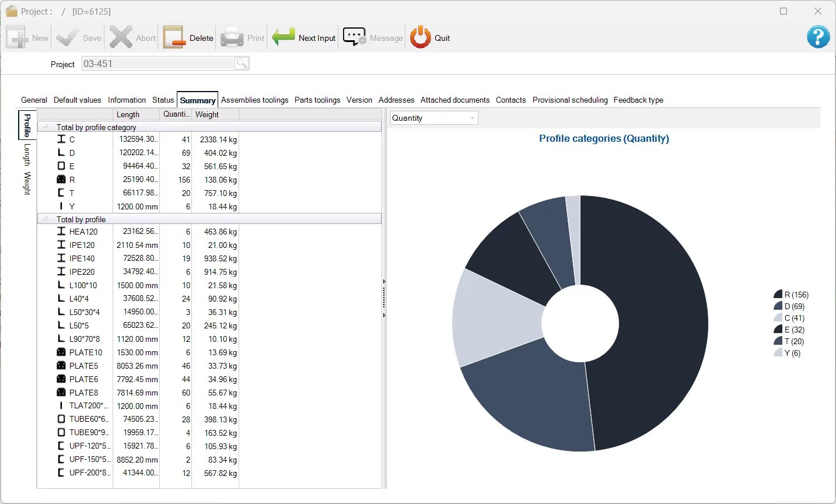Click the Delete toolbar icon
The width and height of the screenshot is (836, 504).
pos(174,37)
